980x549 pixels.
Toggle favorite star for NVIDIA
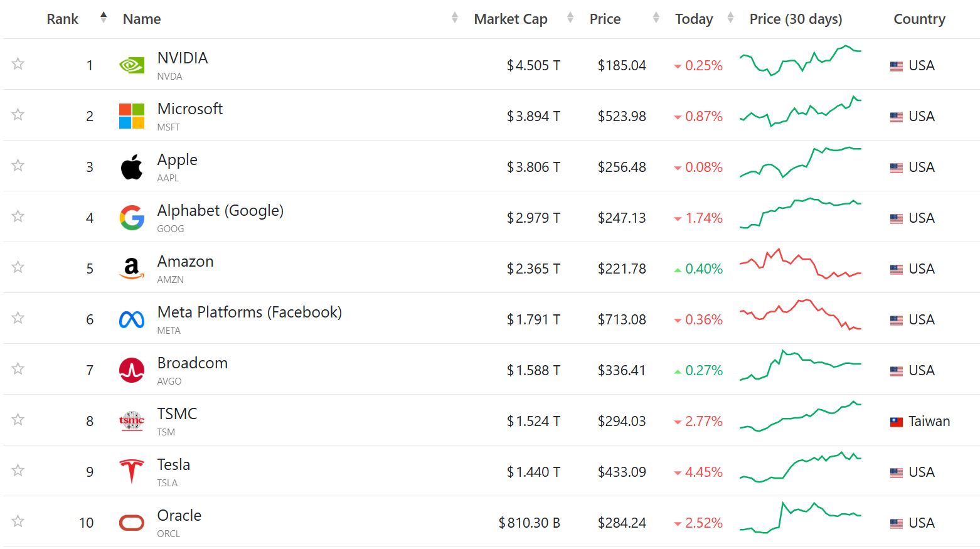tap(18, 64)
